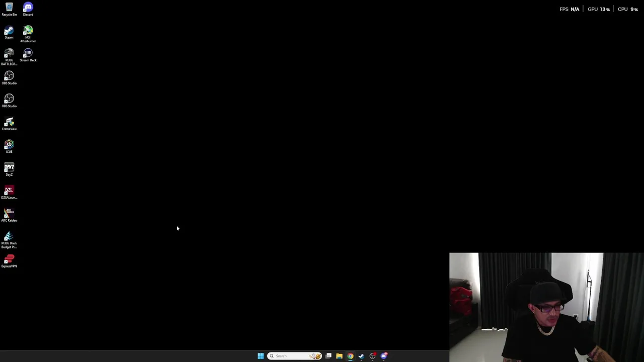Viewport: 644px width, 362px height.
Task: Select the OBS Studio shortcut just below PUBG BATTLEGROUNDS
Action: (9, 78)
